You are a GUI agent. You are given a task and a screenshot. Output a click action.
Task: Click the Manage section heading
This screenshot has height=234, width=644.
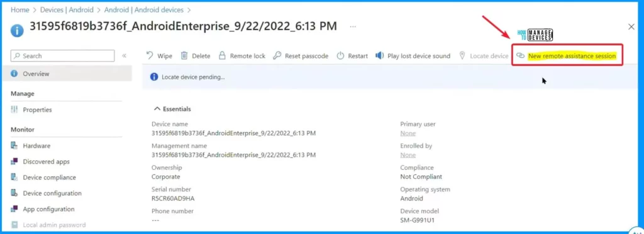[22, 94]
